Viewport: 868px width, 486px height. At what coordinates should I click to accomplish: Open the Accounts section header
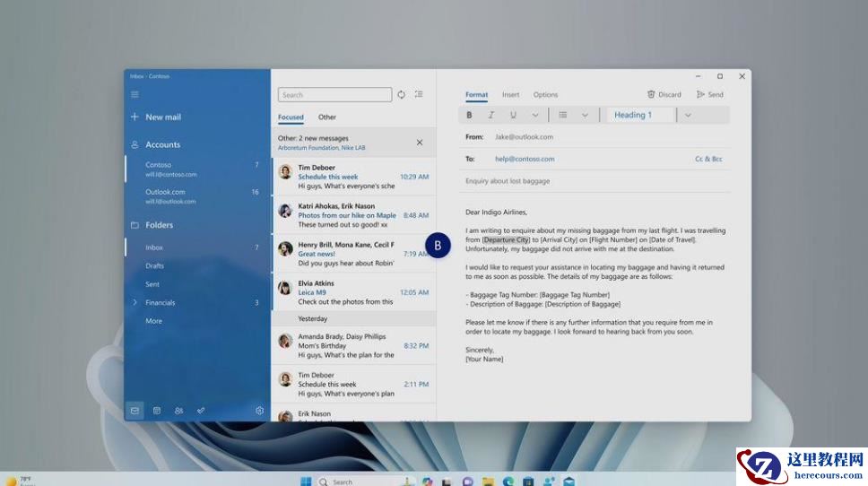(163, 144)
